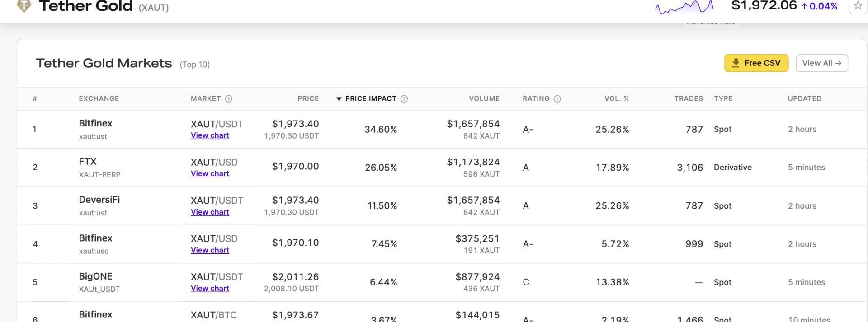Click the Tether Gold coin logo icon
The height and width of the screenshot is (322, 868).
tap(24, 6)
